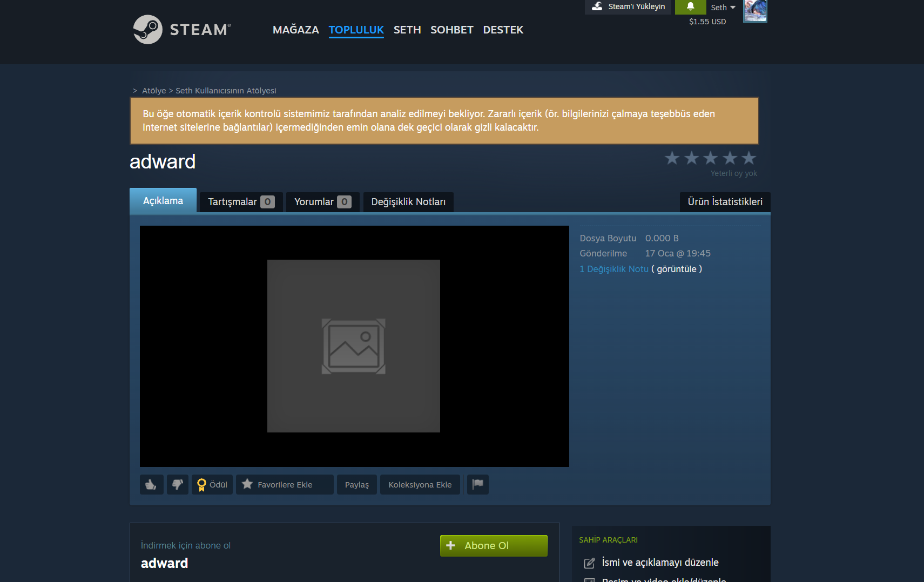Open the 1 Değişiklik Notu link
Viewport: 924px width, 582px height.
tap(614, 269)
